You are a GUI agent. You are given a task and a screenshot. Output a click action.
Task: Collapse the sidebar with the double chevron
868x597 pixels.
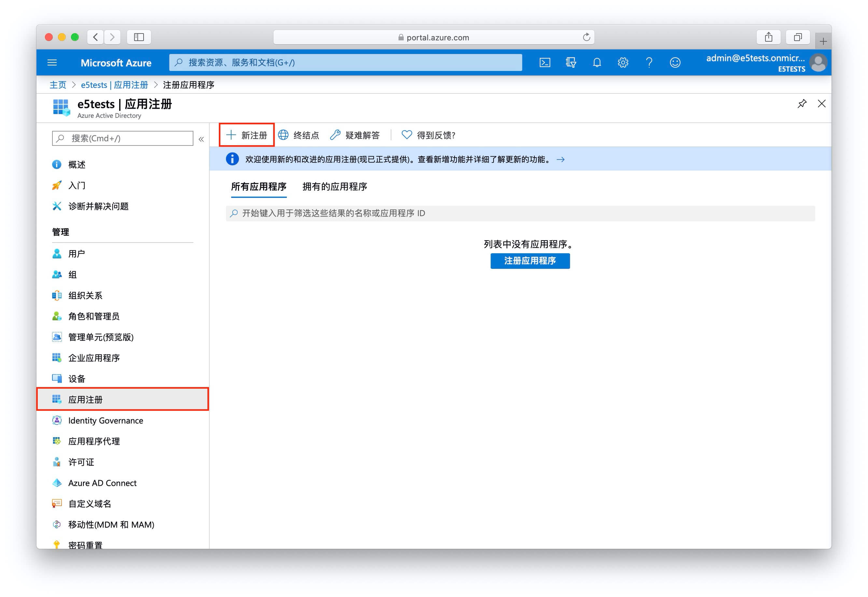pos(201,139)
